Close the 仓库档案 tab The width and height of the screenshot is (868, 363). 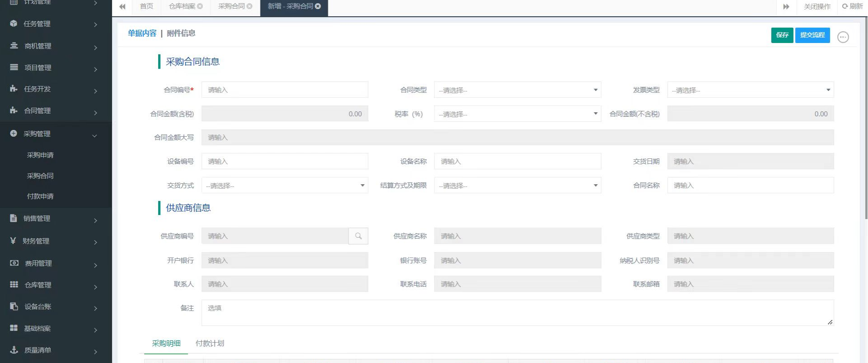(200, 6)
